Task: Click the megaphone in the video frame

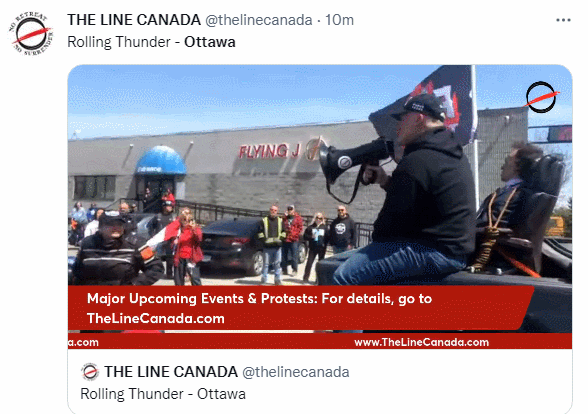Action: pos(354,161)
